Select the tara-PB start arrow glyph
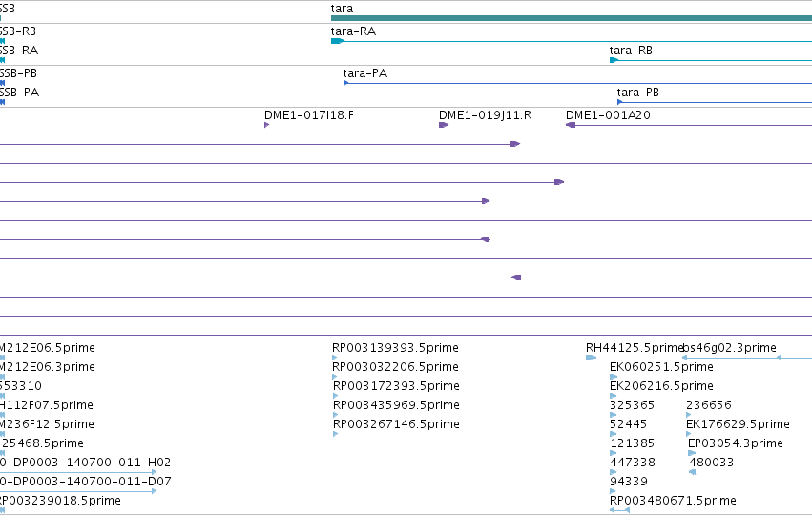 click(620, 102)
